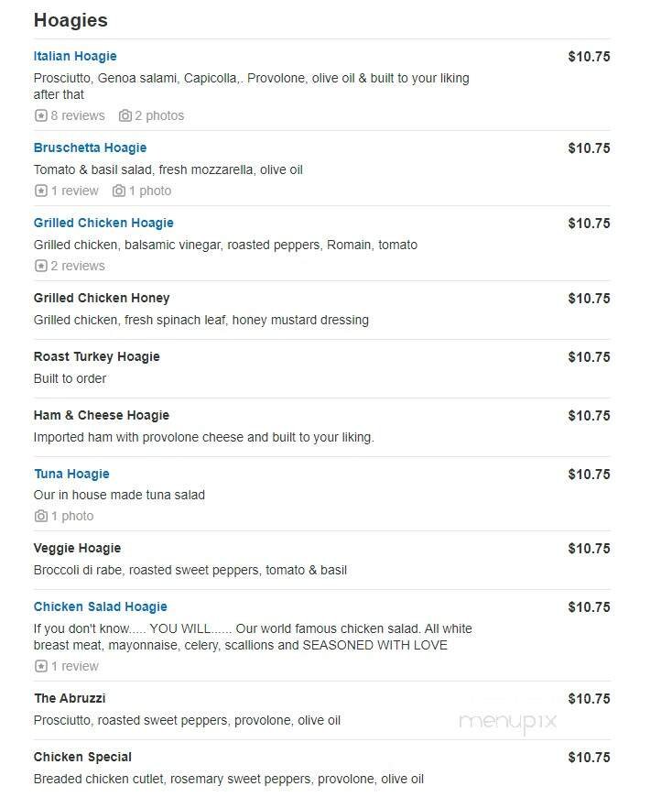The height and width of the screenshot is (797, 672).
Task: Open the Italian Hoagie link
Action: point(75,56)
